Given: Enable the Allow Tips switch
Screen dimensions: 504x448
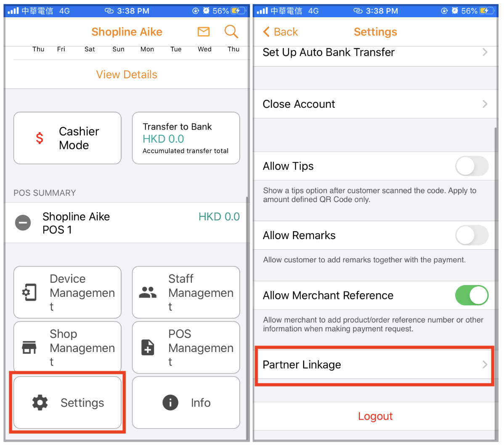Looking at the screenshot, I should [472, 166].
